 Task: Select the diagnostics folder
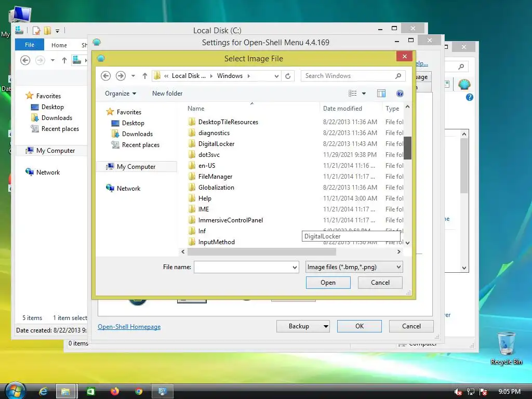[x=214, y=132]
